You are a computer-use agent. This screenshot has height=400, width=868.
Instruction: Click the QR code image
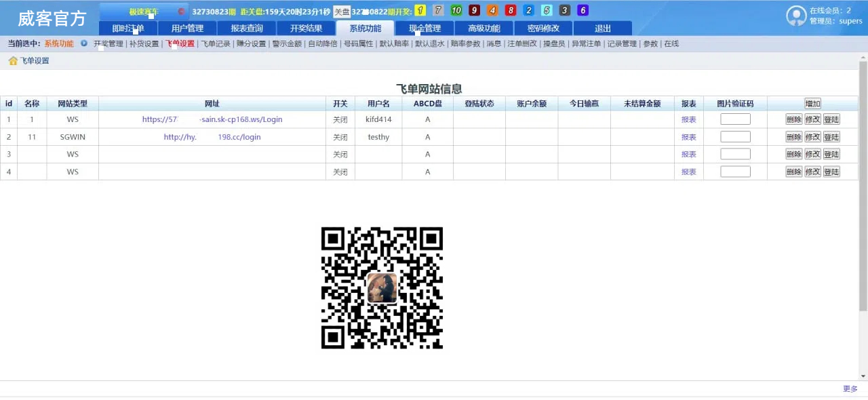click(382, 288)
